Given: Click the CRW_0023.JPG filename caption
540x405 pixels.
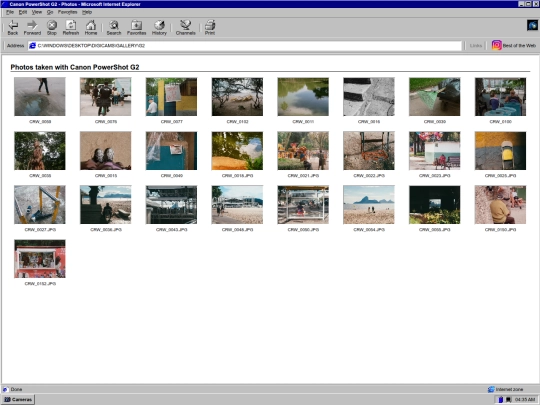Looking at the screenshot, I should [x=435, y=176].
